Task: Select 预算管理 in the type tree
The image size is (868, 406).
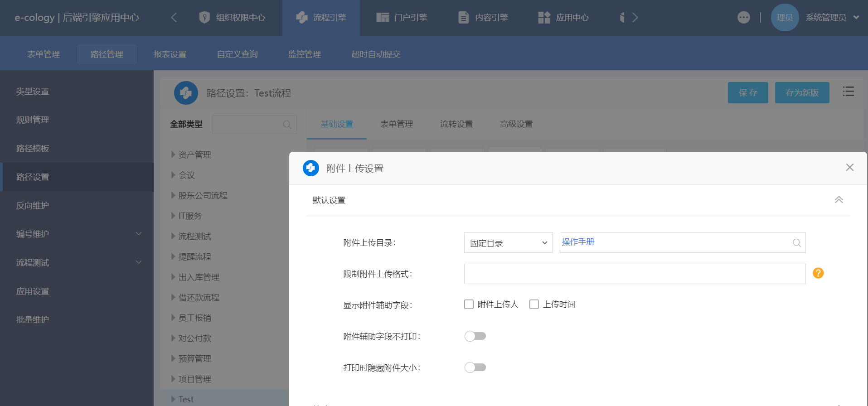Action: point(194,358)
